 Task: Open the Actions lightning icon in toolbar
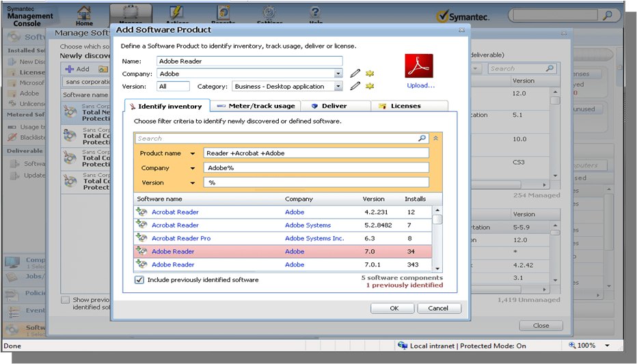point(177,12)
